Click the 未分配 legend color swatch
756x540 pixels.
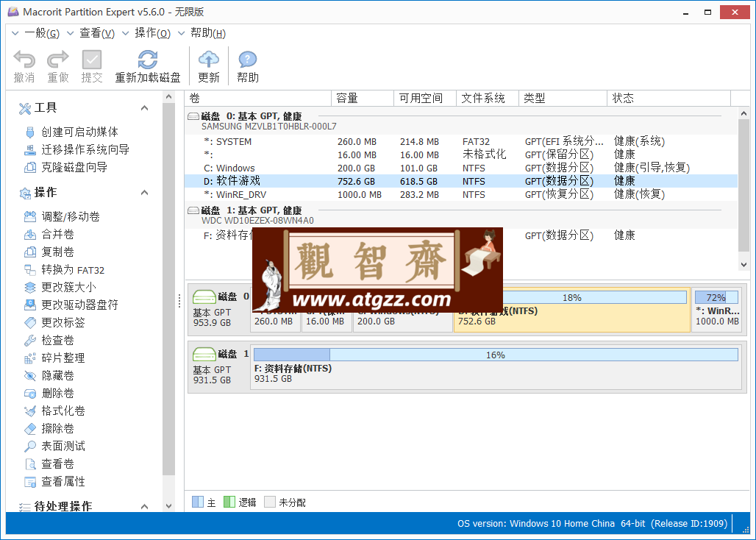(269, 502)
